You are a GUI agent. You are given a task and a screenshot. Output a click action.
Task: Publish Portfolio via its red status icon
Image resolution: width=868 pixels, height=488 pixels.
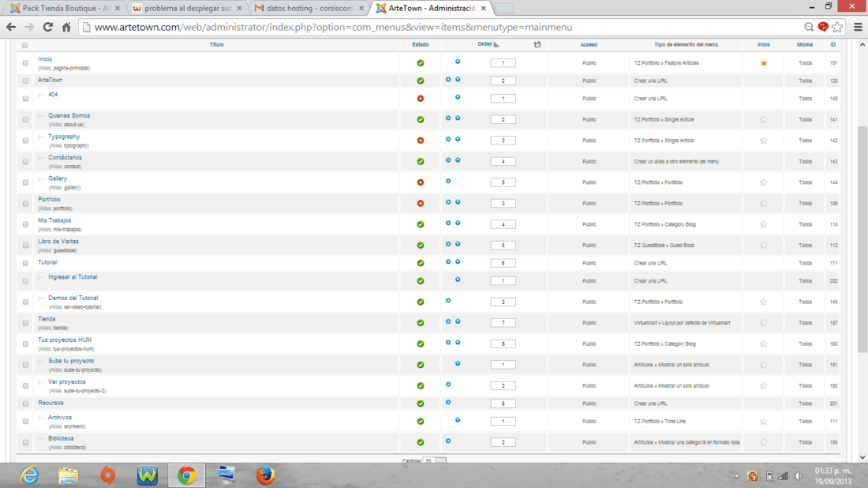(420, 203)
